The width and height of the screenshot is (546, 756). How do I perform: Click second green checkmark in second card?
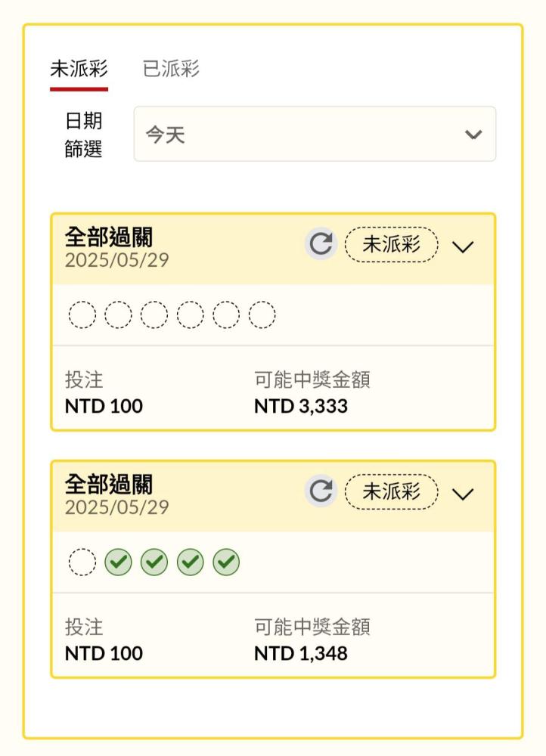(x=154, y=562)
